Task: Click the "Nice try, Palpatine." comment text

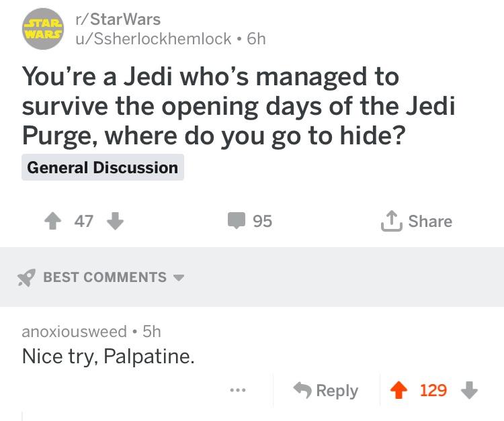Action: (108, 356)
